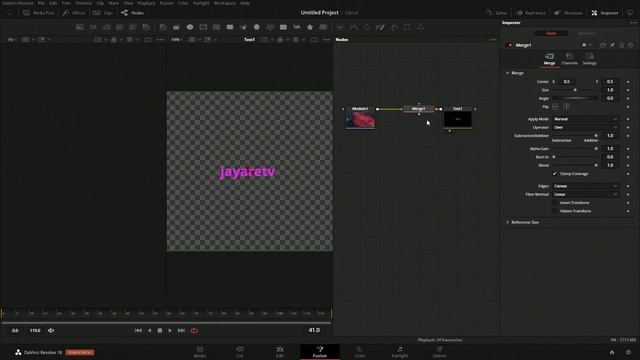Switch to Tools tab in Inspector
The image size is (640, 360).
pyautogui.click(x=551, y=33)
